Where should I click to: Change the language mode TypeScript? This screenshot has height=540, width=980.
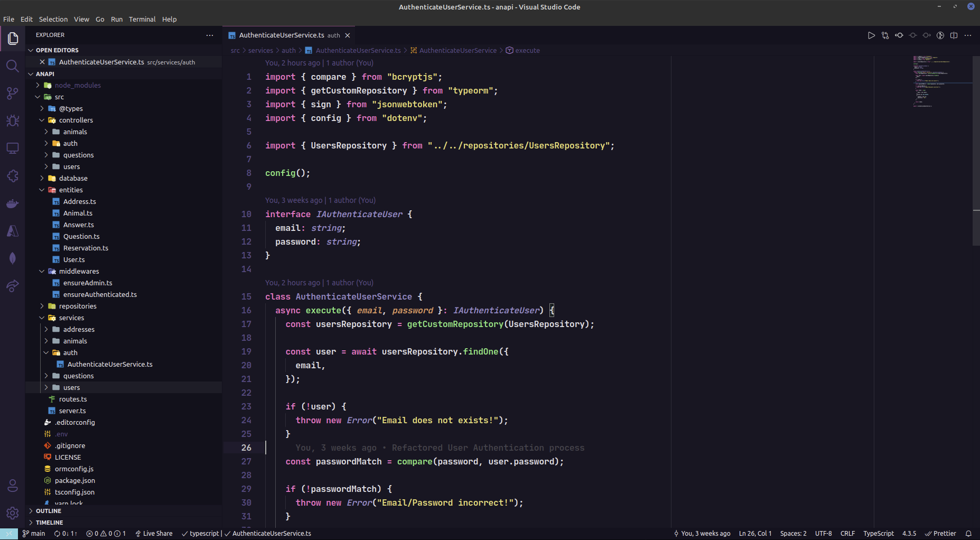pyautogui.click(x=879, y=534)
